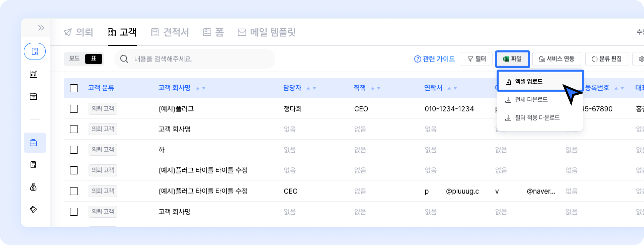Open the document certificate sidebar icon
Viewport: 644px width, 245px height.
pyautogui.click(x=33, y=165)
